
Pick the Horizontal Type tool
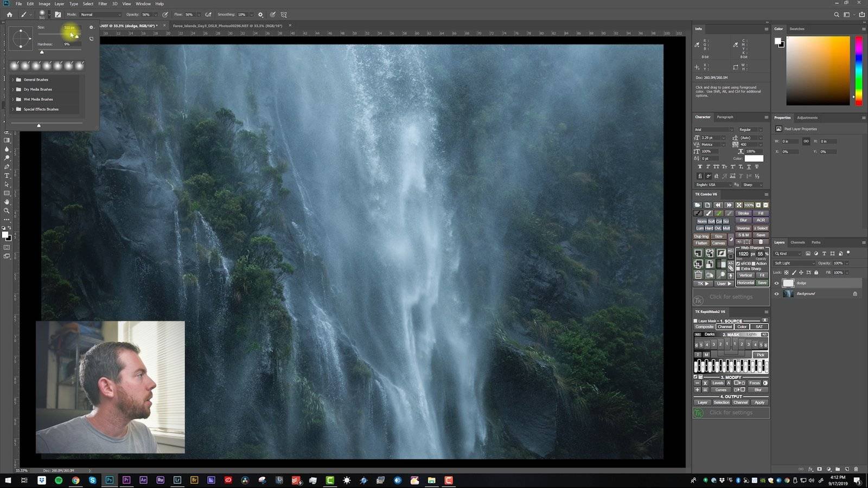[x=7, y=176]
